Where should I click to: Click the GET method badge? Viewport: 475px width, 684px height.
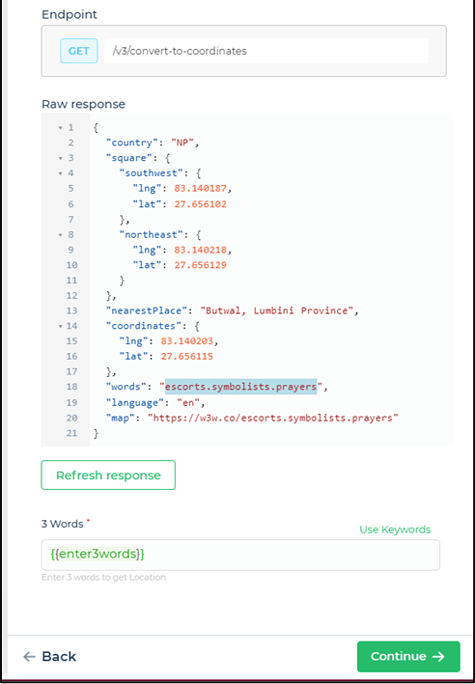pos(79,51)
